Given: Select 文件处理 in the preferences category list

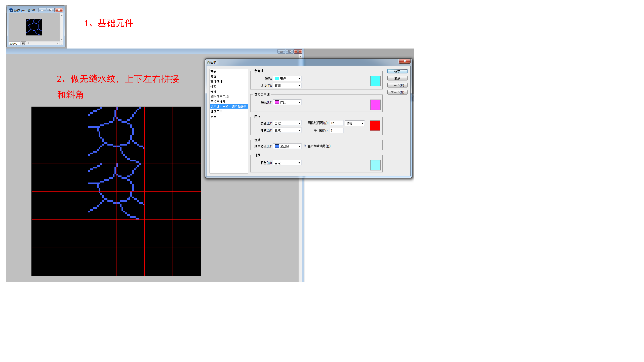Looking at the screenshot, I should click(229, 81).
